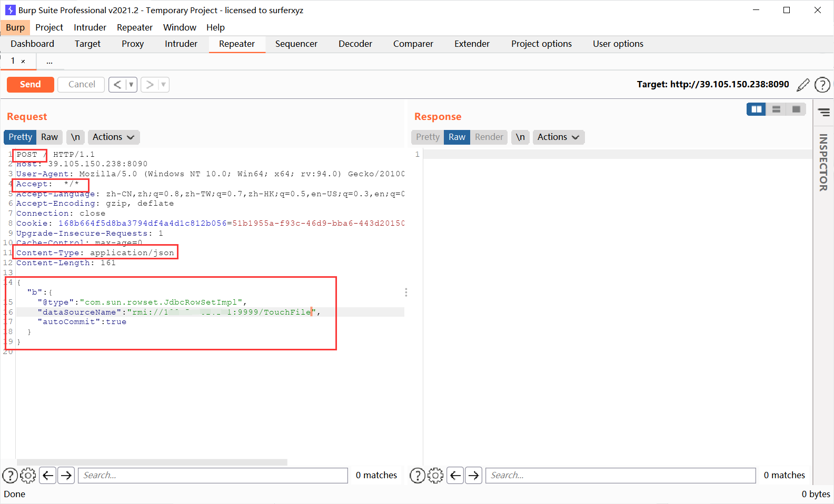Open the Project menu

(x=49, y=27)
